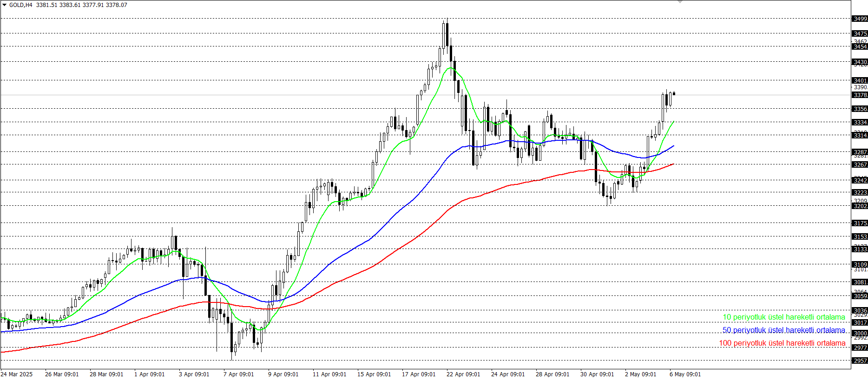The width and height of the screenshot is (868, 380).
Task: Click the 2957 price level label
Action: [x=860, y=361]
